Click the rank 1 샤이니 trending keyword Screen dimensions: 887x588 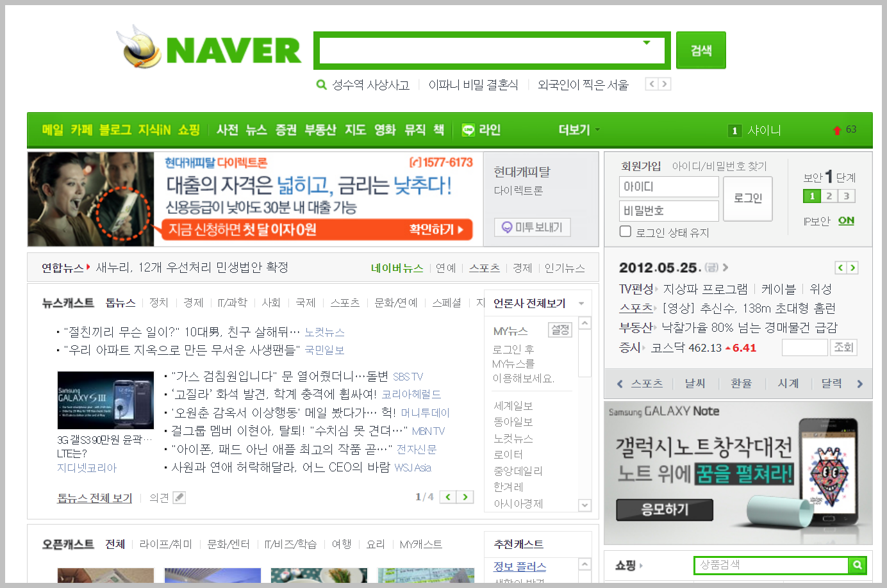[x=756, y=131]
